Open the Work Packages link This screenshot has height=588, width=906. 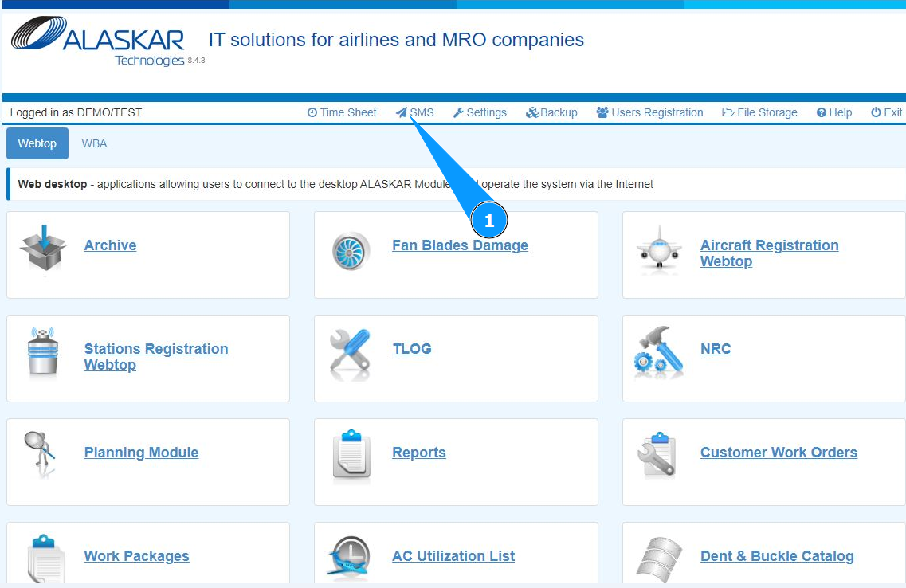(x=136, y=556)
